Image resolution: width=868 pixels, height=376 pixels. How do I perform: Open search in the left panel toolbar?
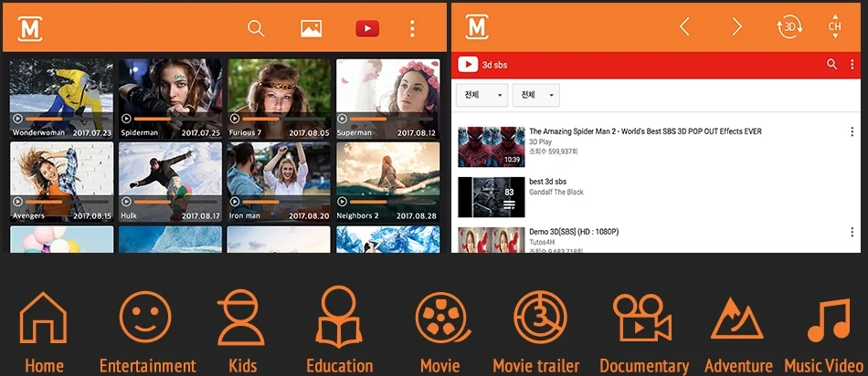(x=256, y=28)
